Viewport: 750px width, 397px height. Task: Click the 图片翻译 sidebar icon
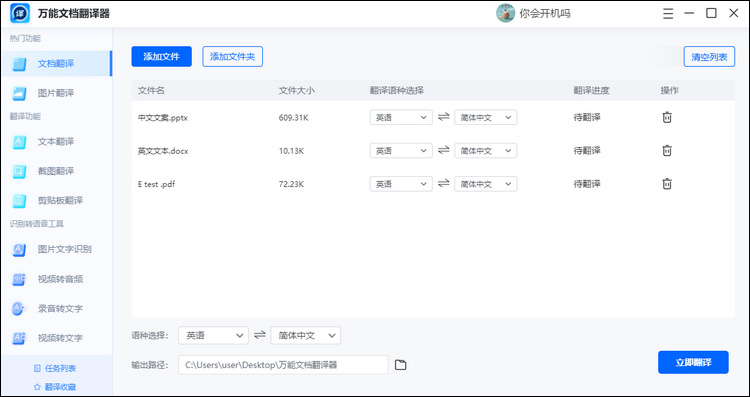point(20,93)
